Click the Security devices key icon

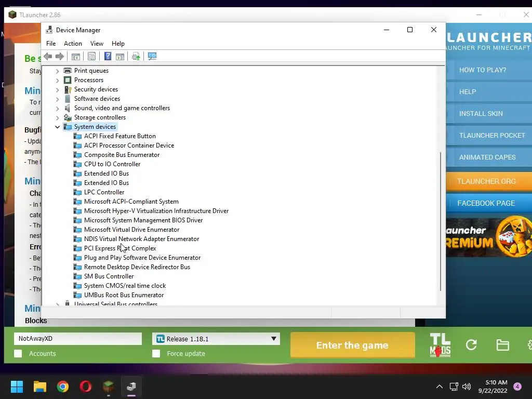68,89
